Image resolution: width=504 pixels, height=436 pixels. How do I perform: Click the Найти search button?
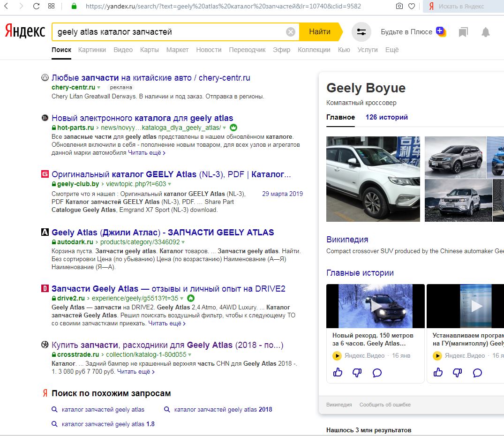(320, 32)
